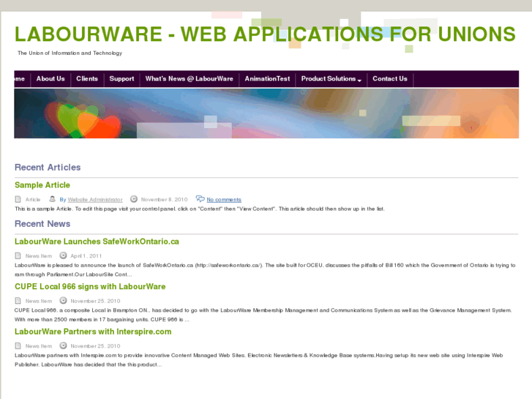Click the SafeWorkOntario news summary paragraph
532x399 pixels.
tap(265, 269)
